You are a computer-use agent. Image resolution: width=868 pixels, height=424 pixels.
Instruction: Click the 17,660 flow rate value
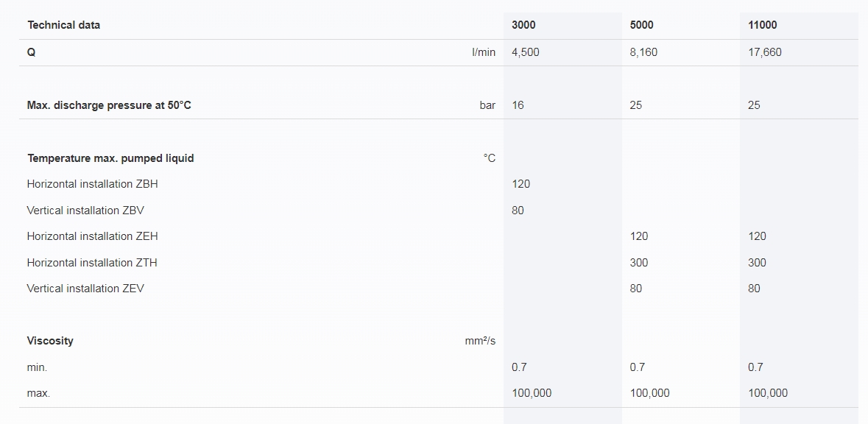tap(764, 52)
